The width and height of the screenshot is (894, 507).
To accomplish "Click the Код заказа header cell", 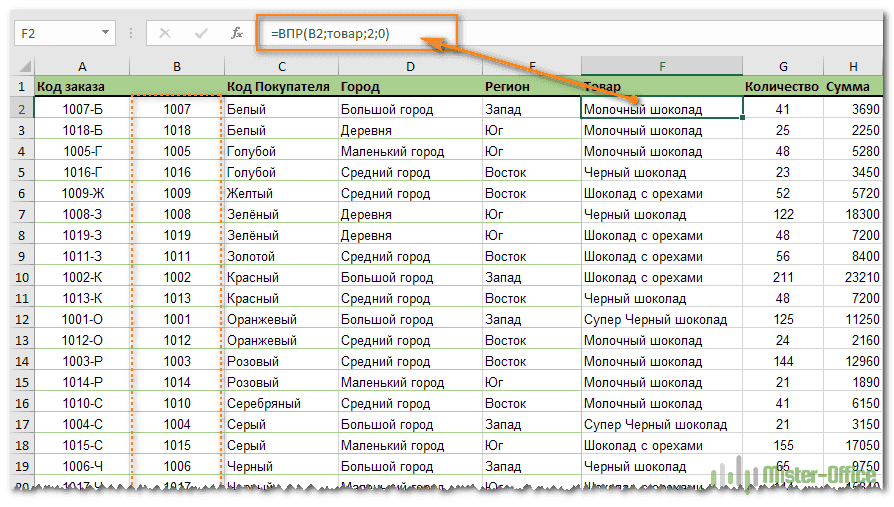I will 81,87.
